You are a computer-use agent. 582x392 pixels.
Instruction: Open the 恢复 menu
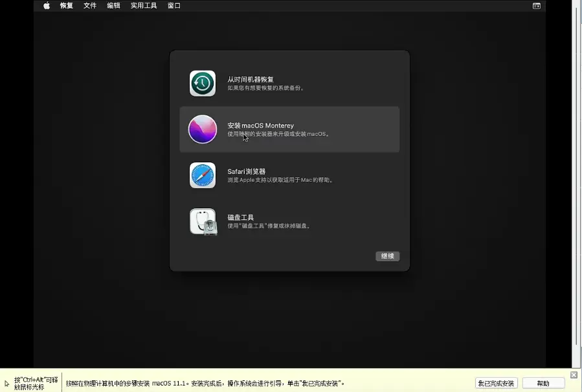(67, 6)
